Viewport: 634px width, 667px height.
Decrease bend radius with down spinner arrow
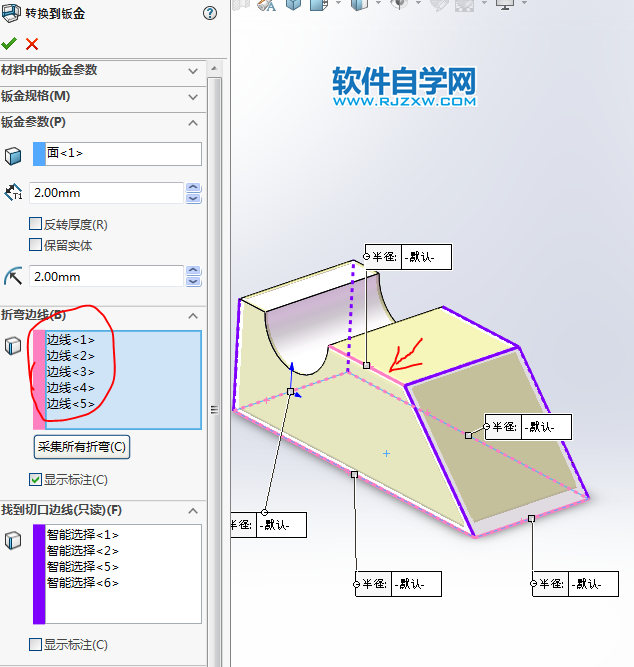coord(194,281)
